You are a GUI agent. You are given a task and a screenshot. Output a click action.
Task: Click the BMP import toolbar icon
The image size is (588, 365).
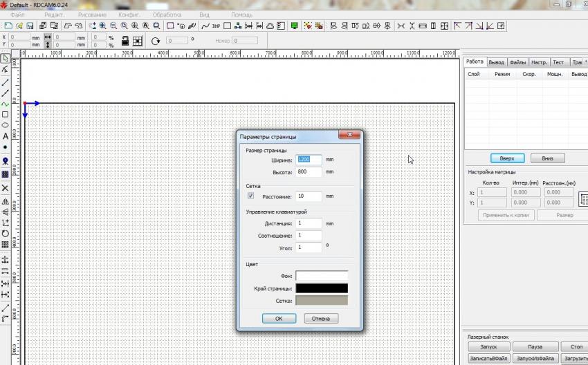click(x=216, y=26)
